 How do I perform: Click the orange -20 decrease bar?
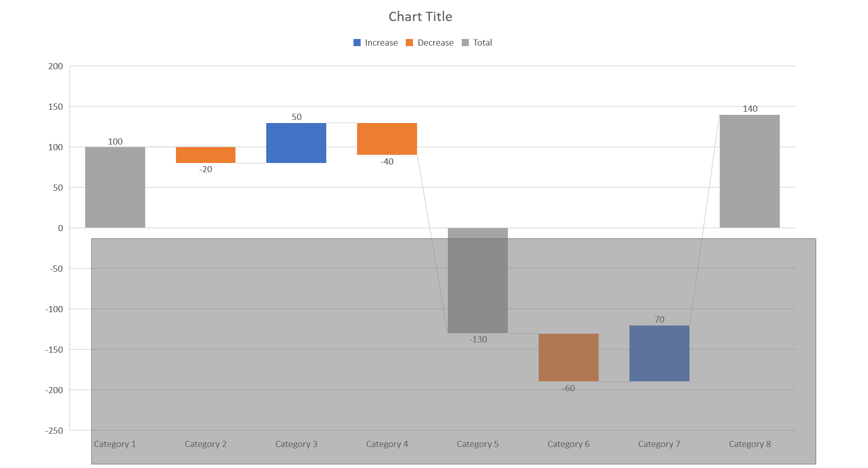pyautogui.click(x=205, y=155)
